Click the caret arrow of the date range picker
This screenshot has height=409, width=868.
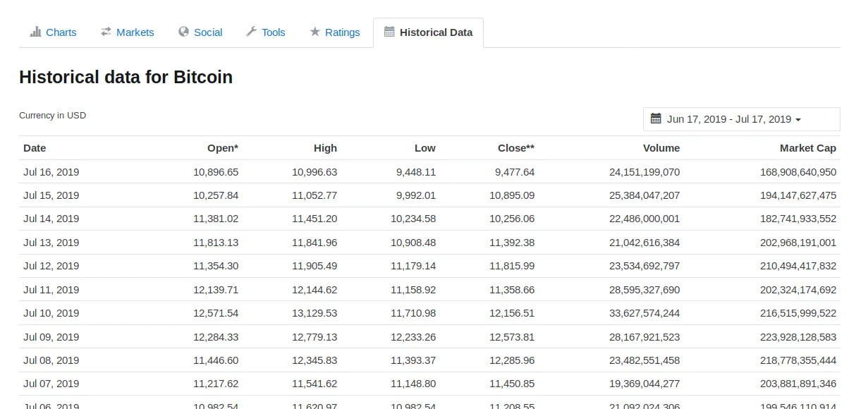coord(798,120)
